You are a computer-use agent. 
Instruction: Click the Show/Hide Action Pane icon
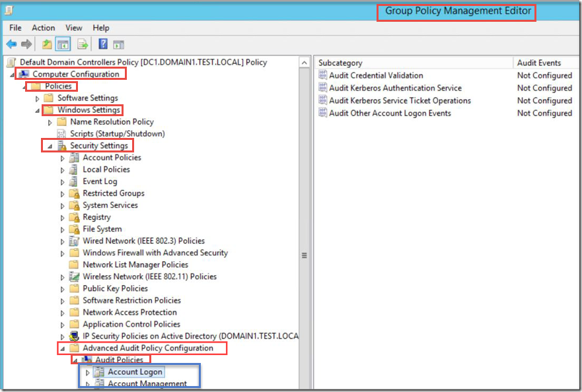tap(119, 44)
